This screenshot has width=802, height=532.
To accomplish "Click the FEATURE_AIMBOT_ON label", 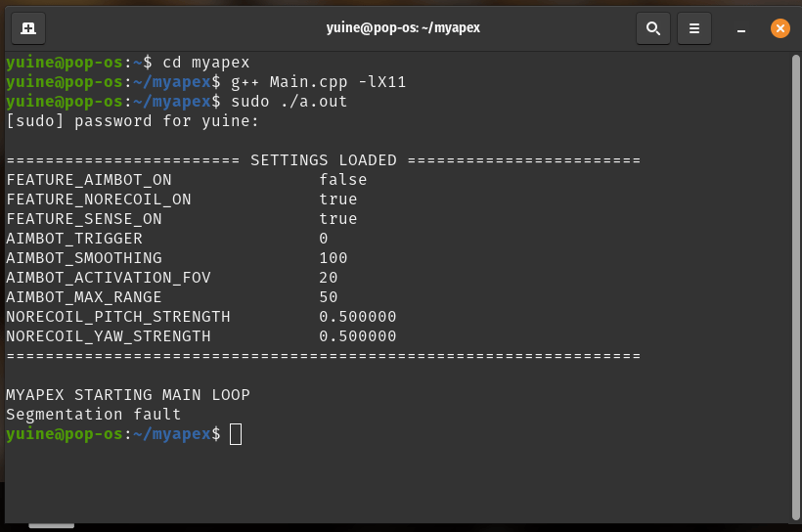I will (89, 180).
